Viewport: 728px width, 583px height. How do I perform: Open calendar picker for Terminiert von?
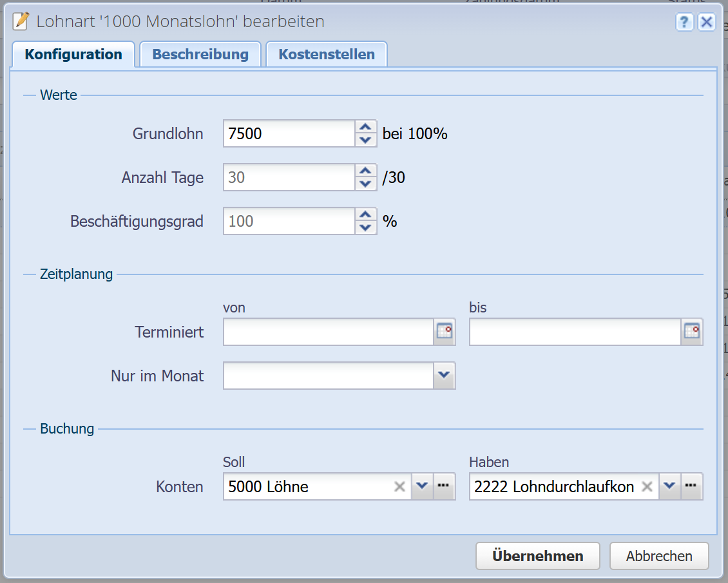(445, 332)
